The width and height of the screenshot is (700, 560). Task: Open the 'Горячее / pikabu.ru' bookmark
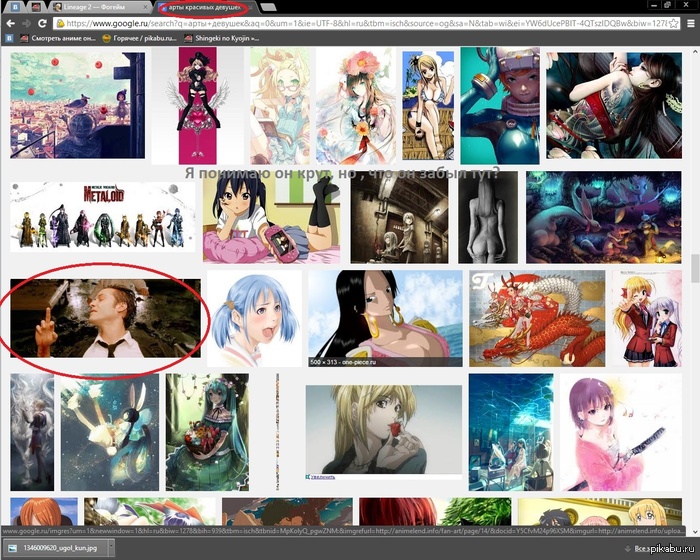tap(152, 37)
